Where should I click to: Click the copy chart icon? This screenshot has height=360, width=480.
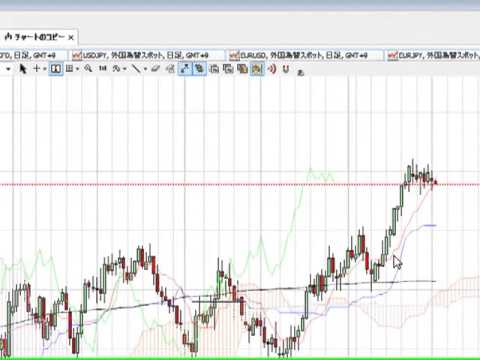(x=214, y=69)
